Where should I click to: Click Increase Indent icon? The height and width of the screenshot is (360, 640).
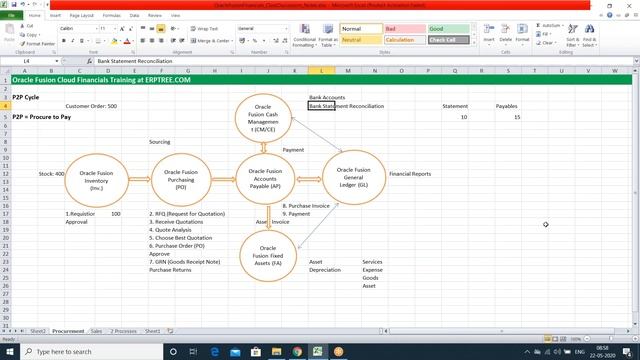click(182, 41)
